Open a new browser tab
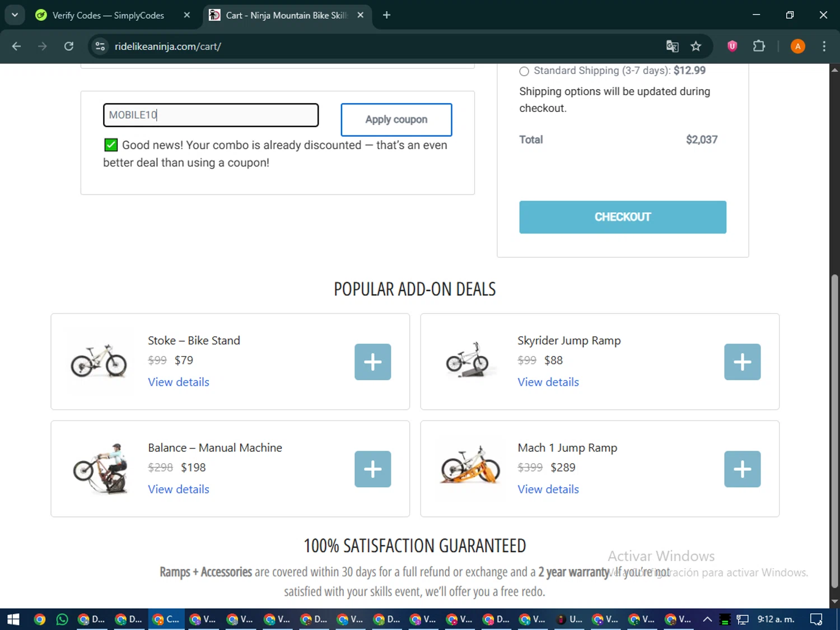The width and height of the screenshot is (840, 630). [386, 15]
